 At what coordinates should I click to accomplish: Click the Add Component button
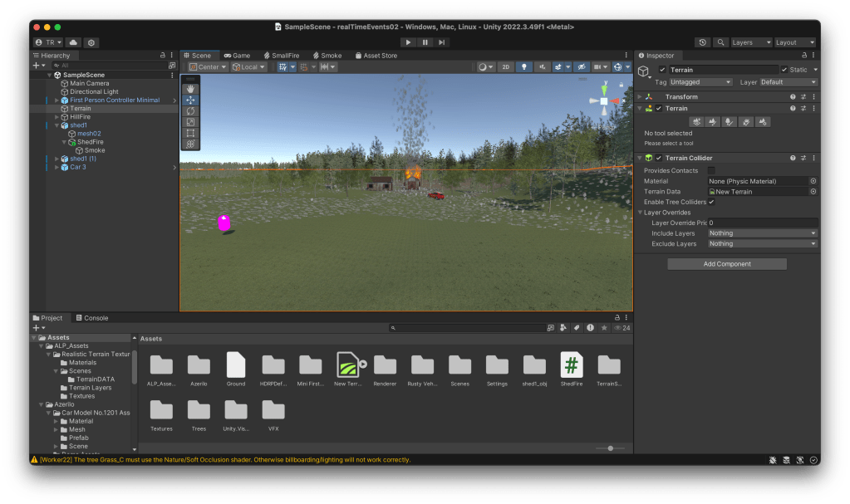click(727, 264)
